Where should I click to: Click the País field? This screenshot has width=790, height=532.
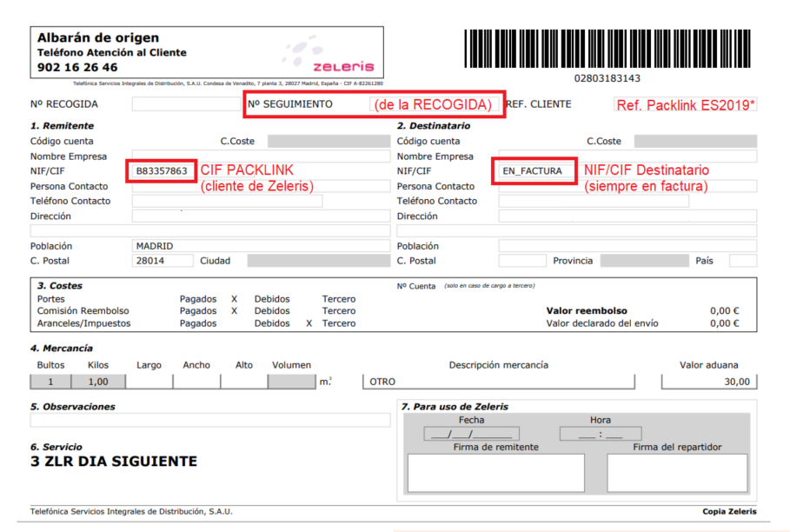743,261
